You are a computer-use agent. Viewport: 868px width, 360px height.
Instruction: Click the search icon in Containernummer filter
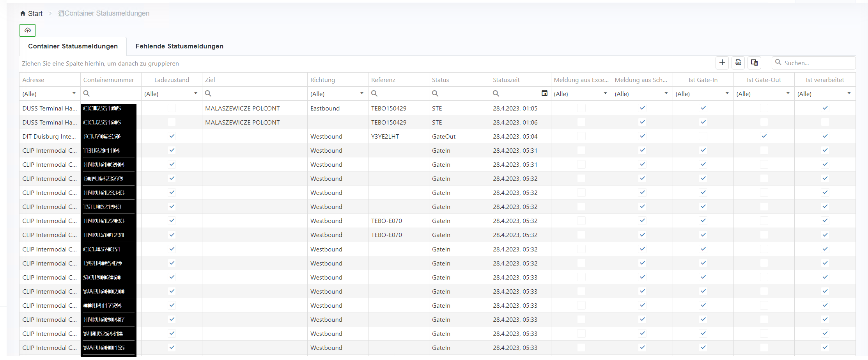coord(87,93)
